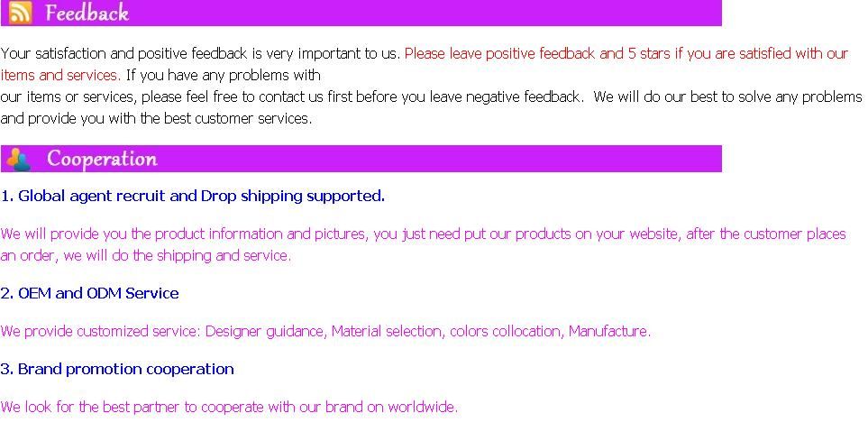Select the Cooperation header title
Screen dimensions: 868x422
(x=102, y=159)
